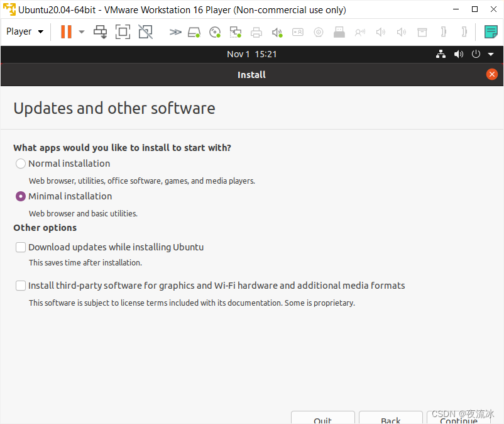Image resolution: width=504 pixels, height=424 pixels.
Task: Click the ID card reader device icon
Action: [x=298, y=32]
